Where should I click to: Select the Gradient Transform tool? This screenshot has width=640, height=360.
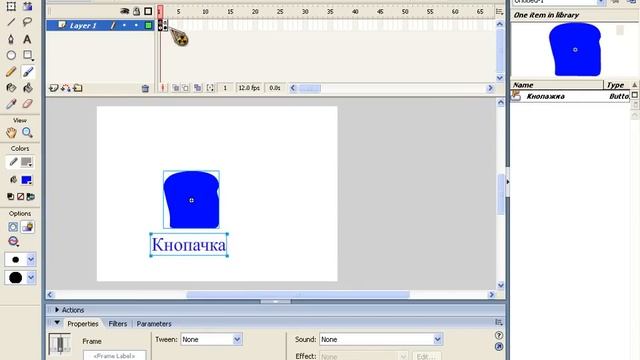(27, 6)
